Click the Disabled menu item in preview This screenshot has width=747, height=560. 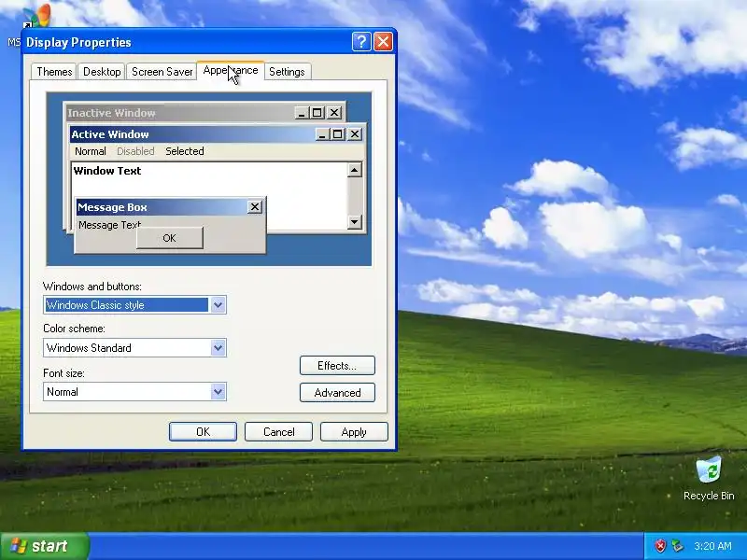point(135,151)
